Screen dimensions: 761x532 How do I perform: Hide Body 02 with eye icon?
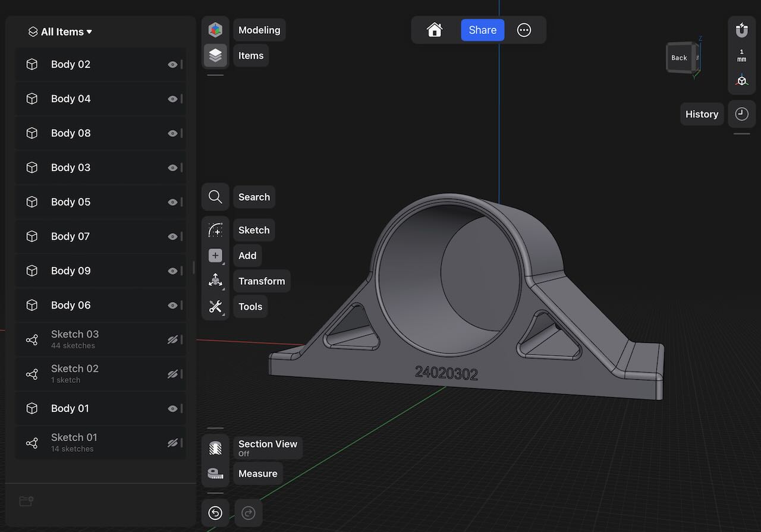tap(172, 65)
